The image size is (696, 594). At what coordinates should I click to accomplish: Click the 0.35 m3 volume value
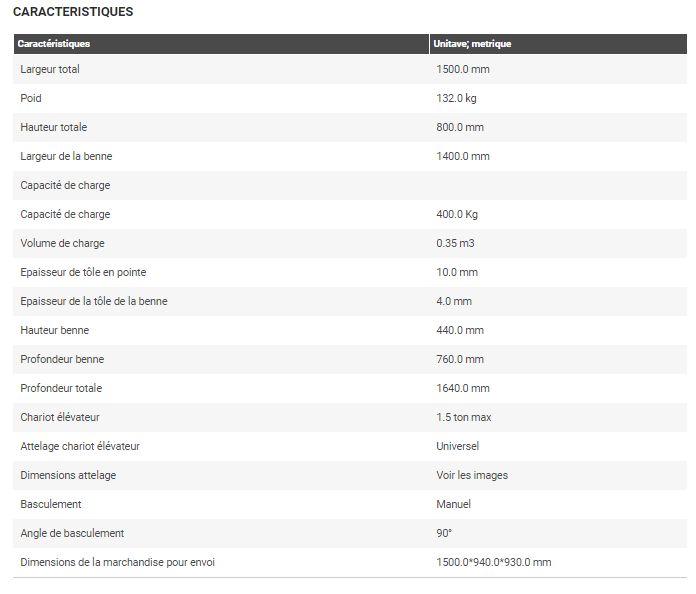pyautogui.click(x=456, y=243)
